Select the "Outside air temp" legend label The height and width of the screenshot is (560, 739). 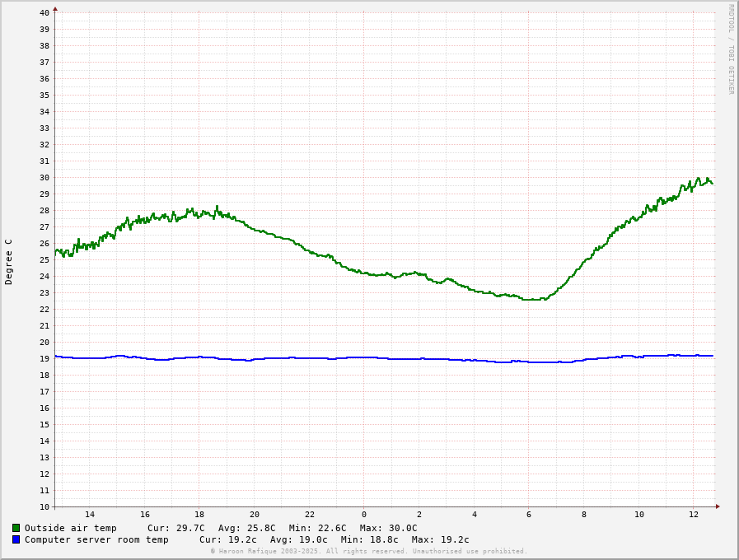point(70,528)
